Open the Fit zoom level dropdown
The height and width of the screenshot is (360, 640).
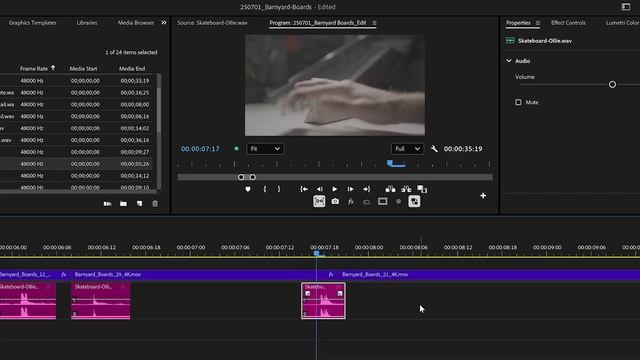(265, 149)
